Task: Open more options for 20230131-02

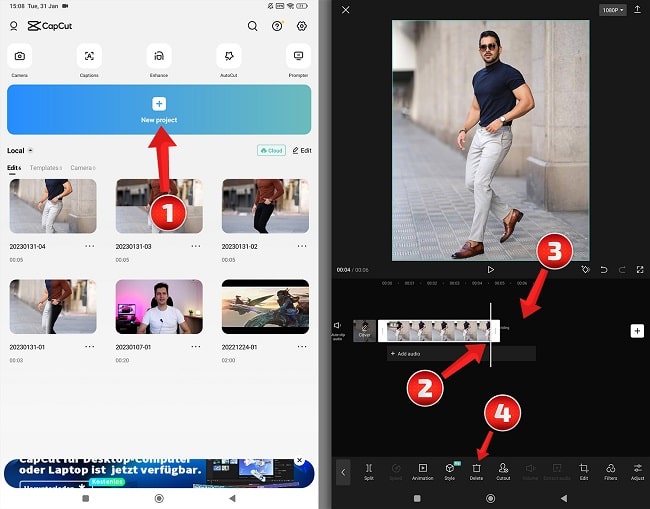Action: (x=302, y=246)
